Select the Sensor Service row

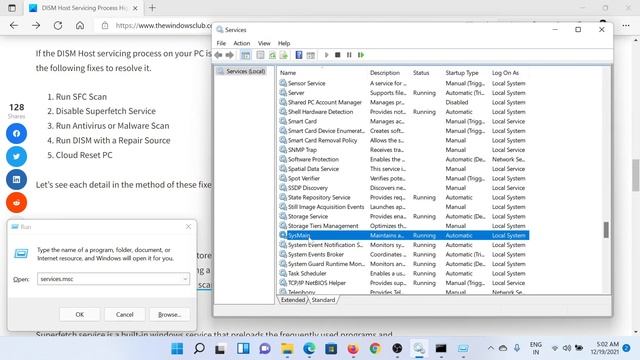point(404,83)
